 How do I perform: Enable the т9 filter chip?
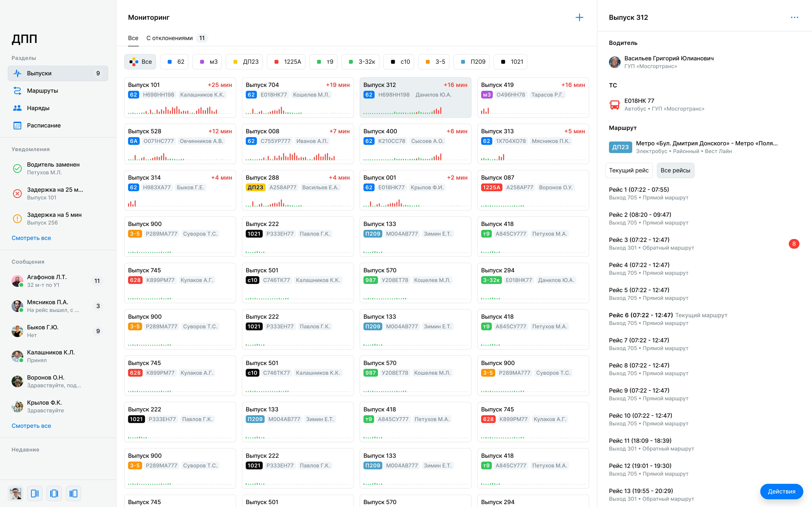(x=323, y=62)
